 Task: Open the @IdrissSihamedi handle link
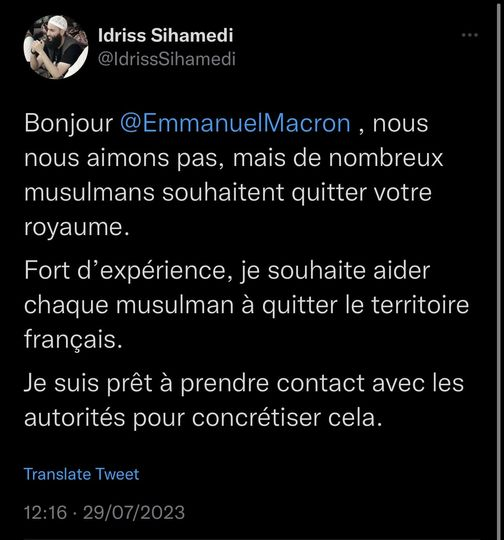(167, 59)
